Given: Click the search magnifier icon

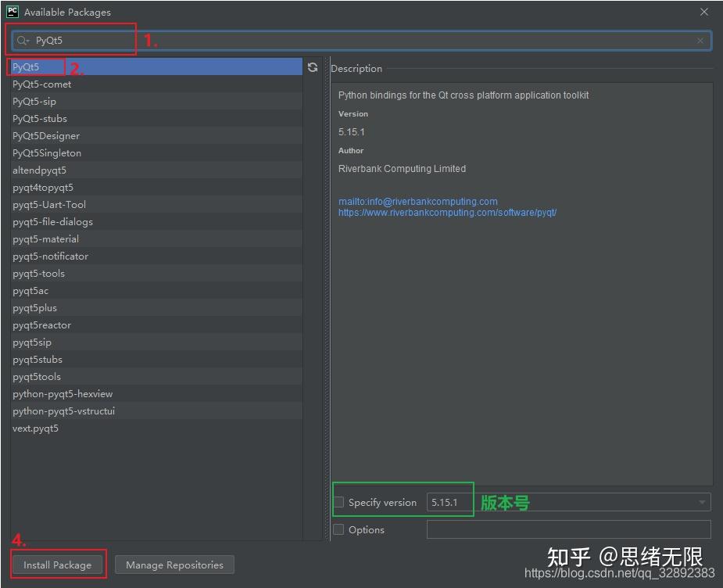Looking at the screenshot, I should click(x=24, y=40).
